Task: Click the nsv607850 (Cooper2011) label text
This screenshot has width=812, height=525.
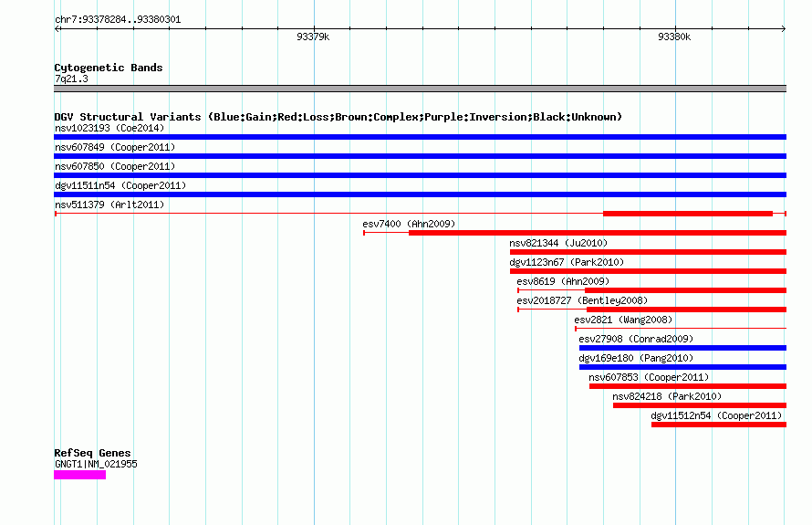Action: click(x=115, y=166)
